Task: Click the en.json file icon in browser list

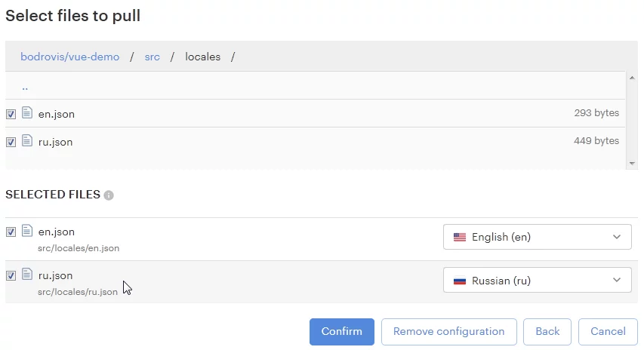Action: pyautogui.click(x=27, y=112)
